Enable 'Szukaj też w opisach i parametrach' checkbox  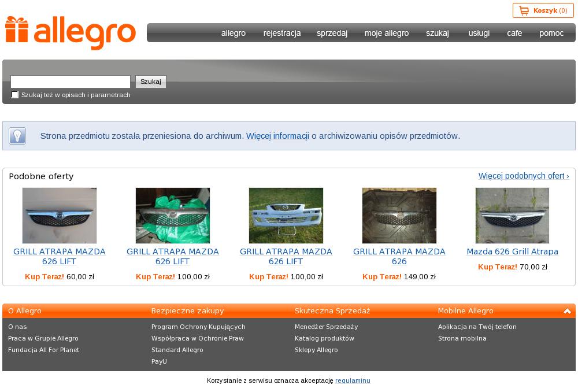[x=15, y=95]
